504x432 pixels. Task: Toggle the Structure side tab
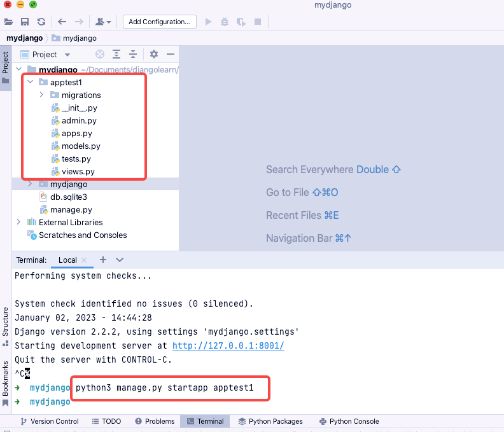click(6, 326)
